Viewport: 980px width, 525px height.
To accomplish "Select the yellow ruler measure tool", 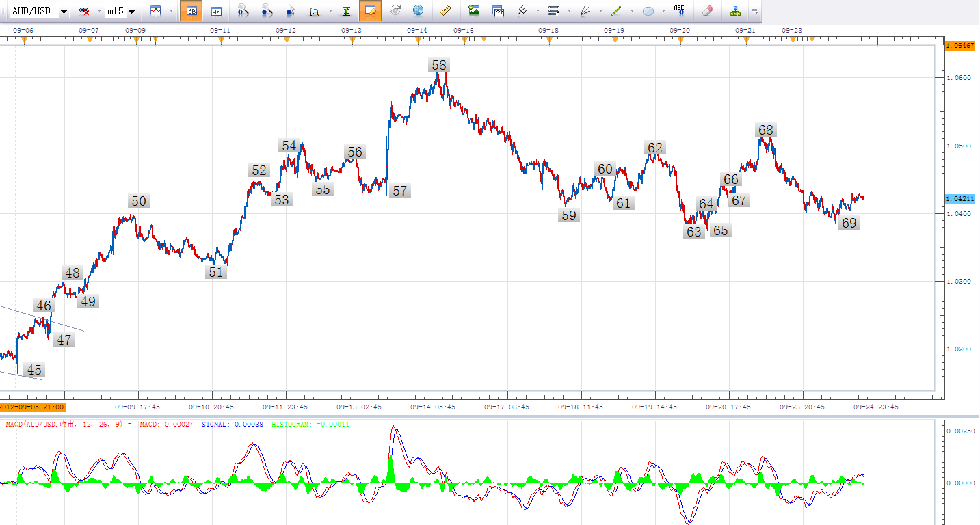I will [447, 11].
